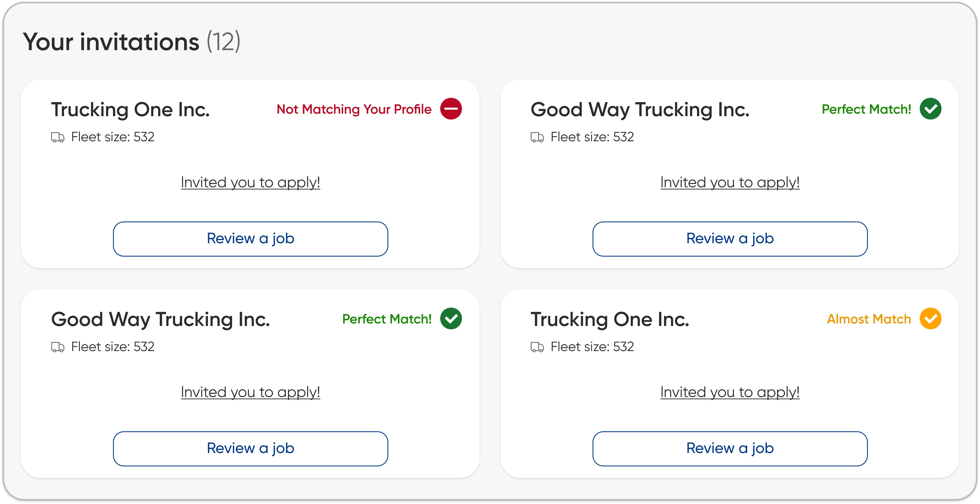Open Invited you to apply link in Almost Match card
This screenshot has height=504, width=980.
coord(730,392)
